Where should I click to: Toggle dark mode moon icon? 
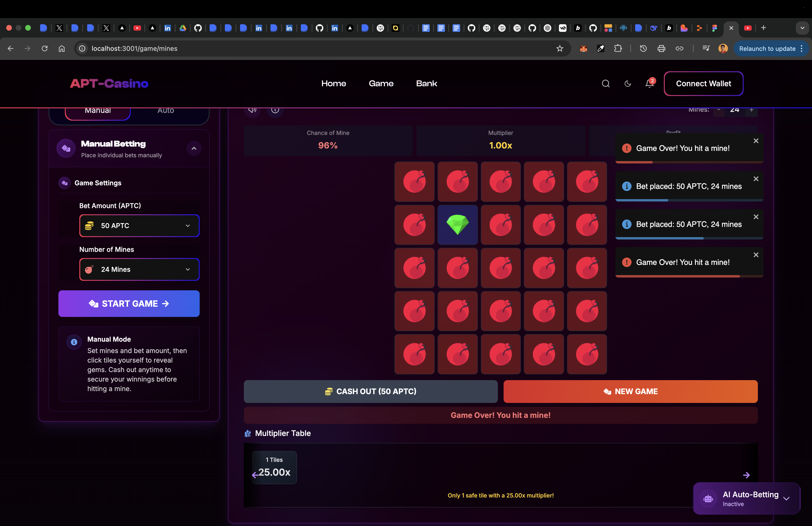[x=628, y=84]
